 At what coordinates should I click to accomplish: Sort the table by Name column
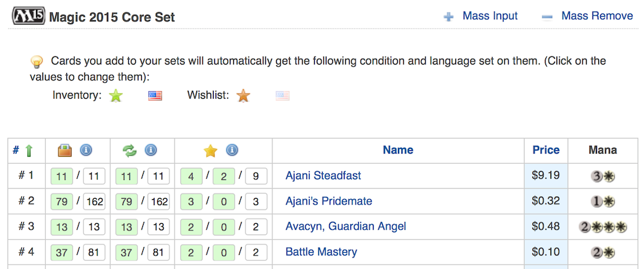pos(397,150)
